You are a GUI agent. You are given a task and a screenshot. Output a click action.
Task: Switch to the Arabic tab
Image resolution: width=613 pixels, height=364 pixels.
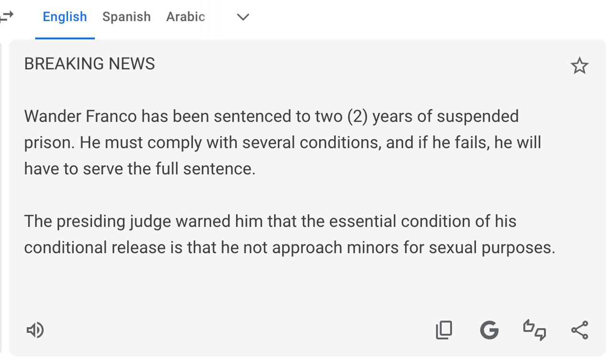[x=185, y=17]
